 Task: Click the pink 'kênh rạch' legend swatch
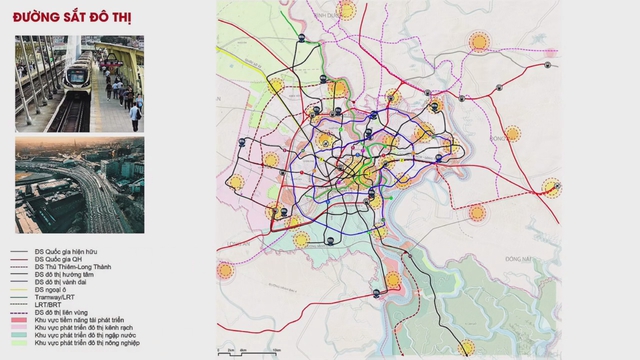point(19,327)
